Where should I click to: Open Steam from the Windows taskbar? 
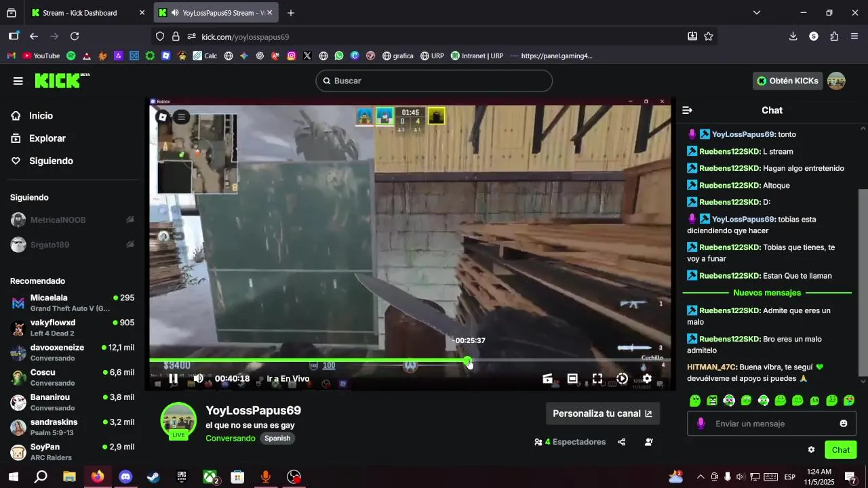[154, 477]
